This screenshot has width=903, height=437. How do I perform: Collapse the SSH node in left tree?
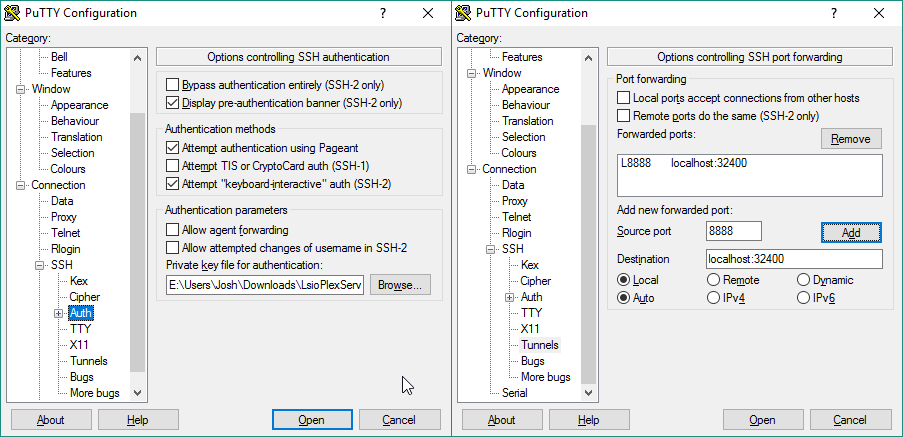(x=40, y=265)
